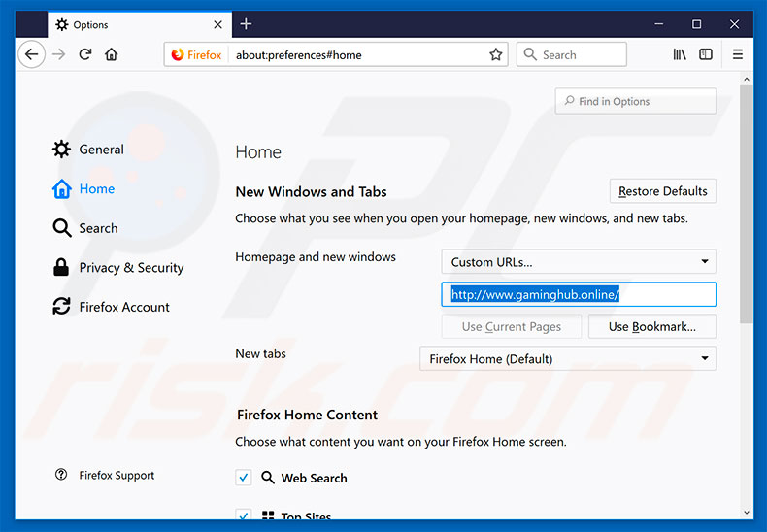This screenshot has height=532, width=767.
Task: Click the Firefox Support question mark icon
Action: [61, 475]
